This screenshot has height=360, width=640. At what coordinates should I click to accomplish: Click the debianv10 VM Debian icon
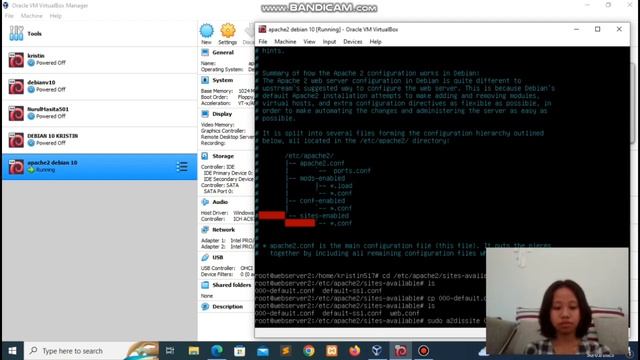[16, 87]
